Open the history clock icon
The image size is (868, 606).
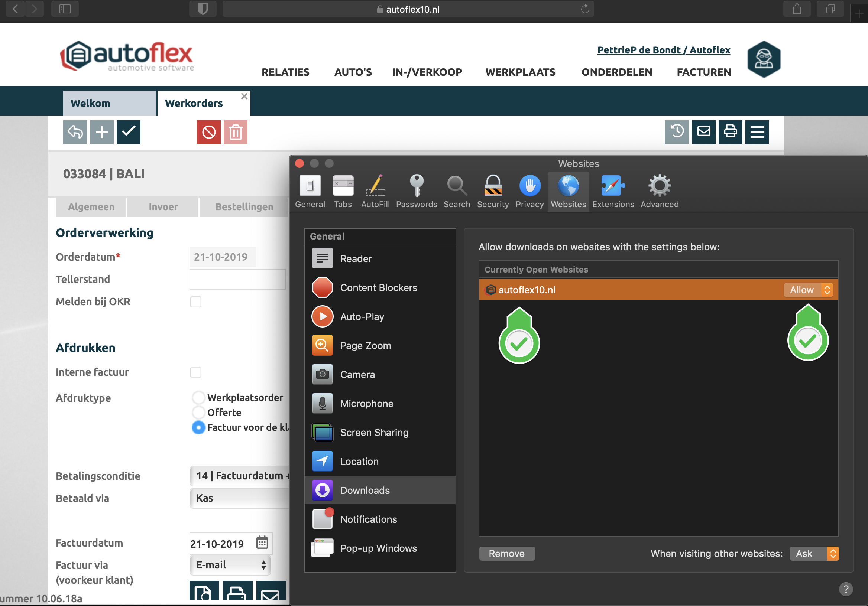(676, 132)
